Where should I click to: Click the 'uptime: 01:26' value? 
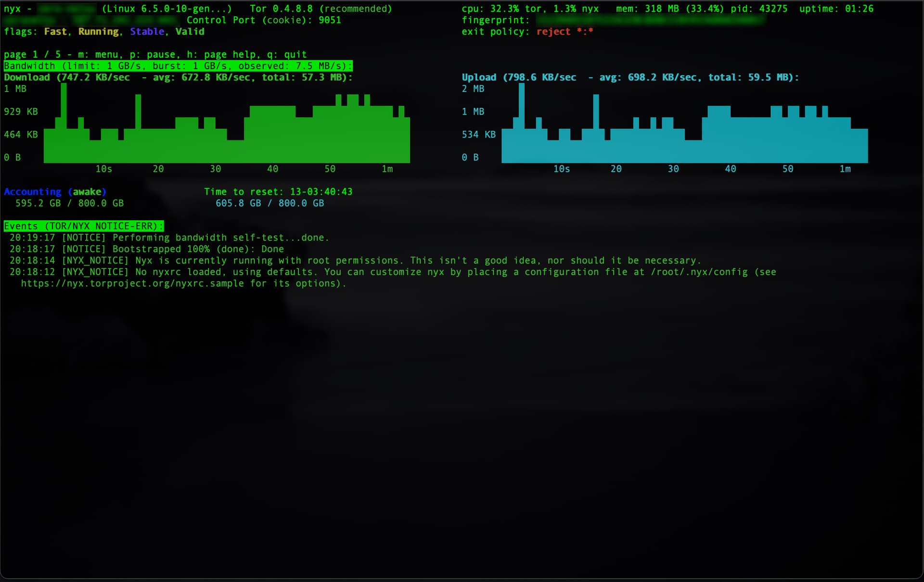836,9
